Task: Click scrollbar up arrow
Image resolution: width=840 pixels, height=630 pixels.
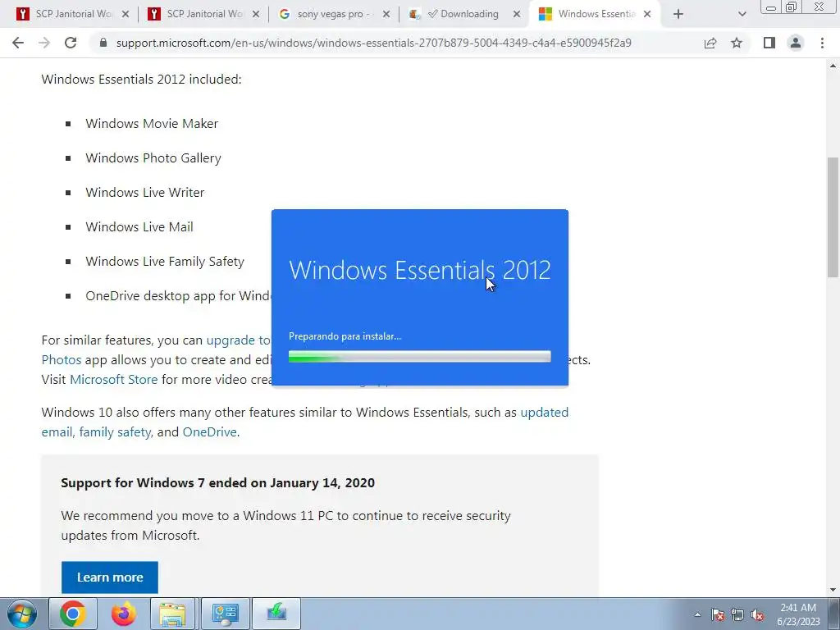Action: 833,66
